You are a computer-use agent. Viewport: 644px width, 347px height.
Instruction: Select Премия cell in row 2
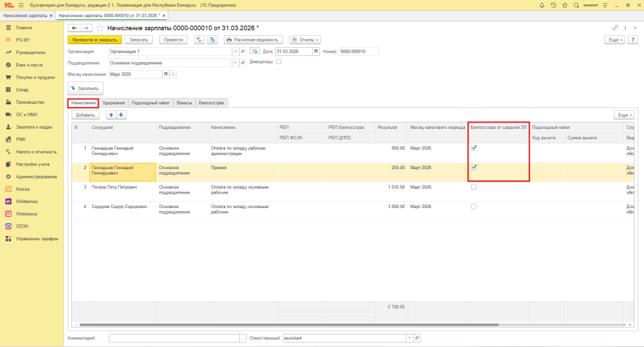[242, 172]
